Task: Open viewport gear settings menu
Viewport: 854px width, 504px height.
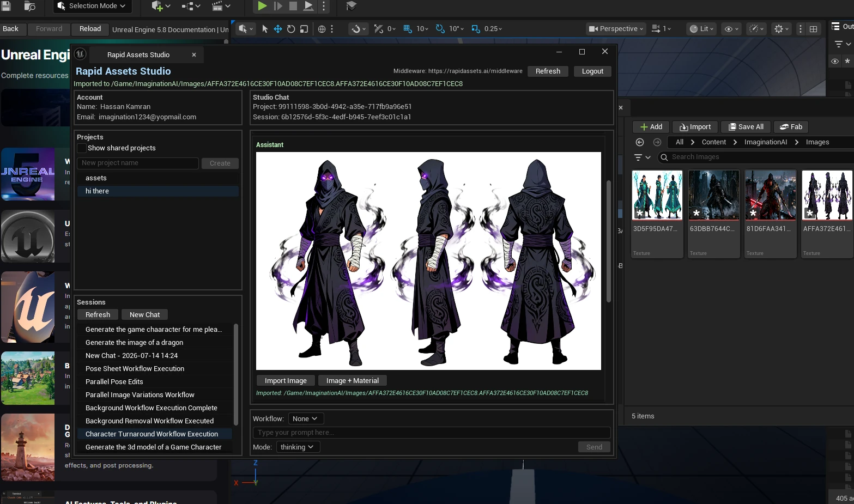Action: [x=782, y=29]
